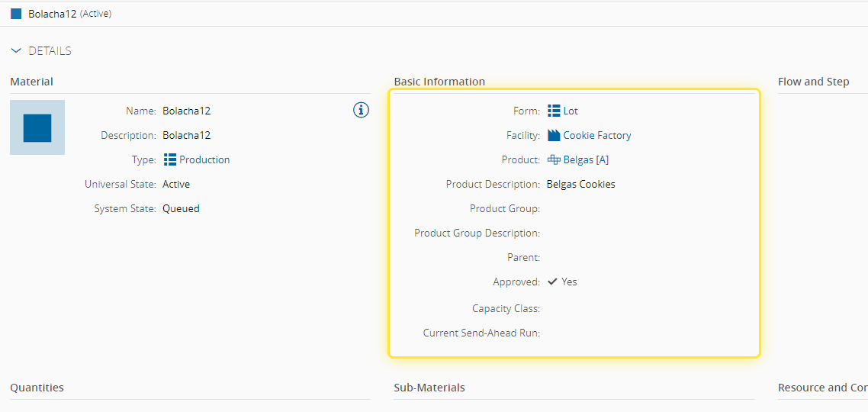Click the info icon beside Bolacha12 name

[x=361, y=111]
